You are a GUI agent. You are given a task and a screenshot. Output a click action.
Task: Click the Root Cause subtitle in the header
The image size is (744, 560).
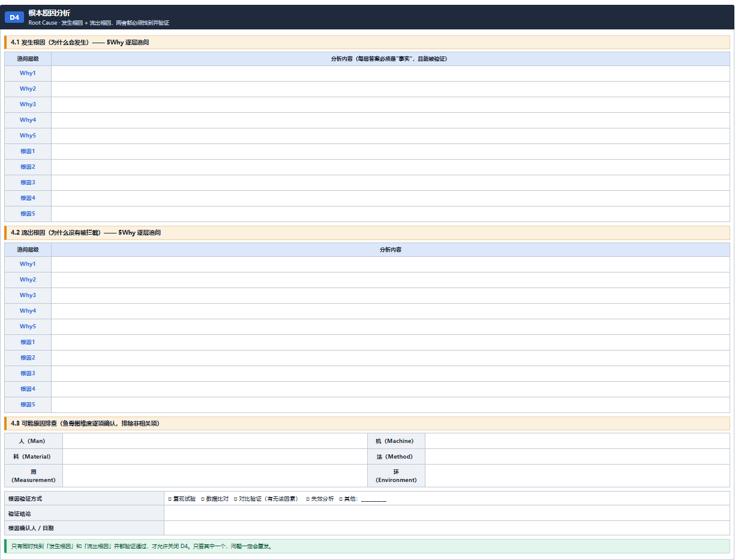coord(99,23)
